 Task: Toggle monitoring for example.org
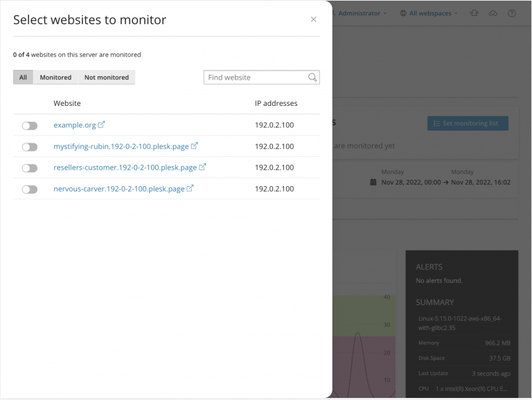(x=30, y=126)
